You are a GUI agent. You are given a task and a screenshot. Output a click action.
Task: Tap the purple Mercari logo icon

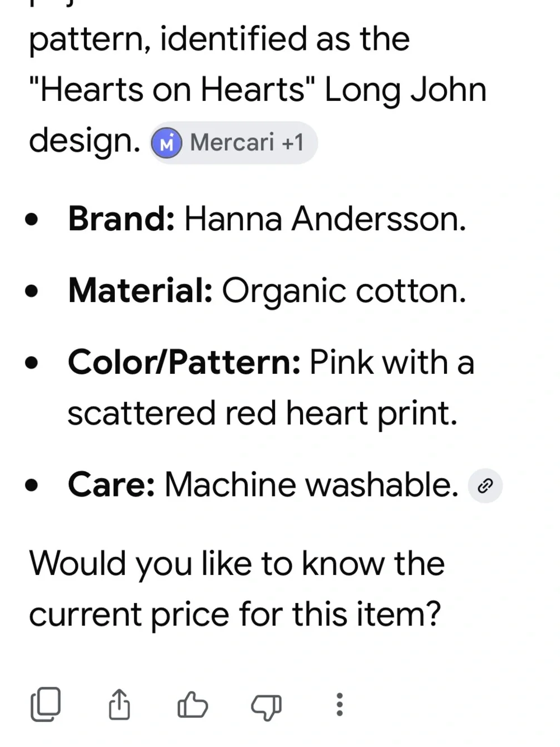tap(166, 143)
